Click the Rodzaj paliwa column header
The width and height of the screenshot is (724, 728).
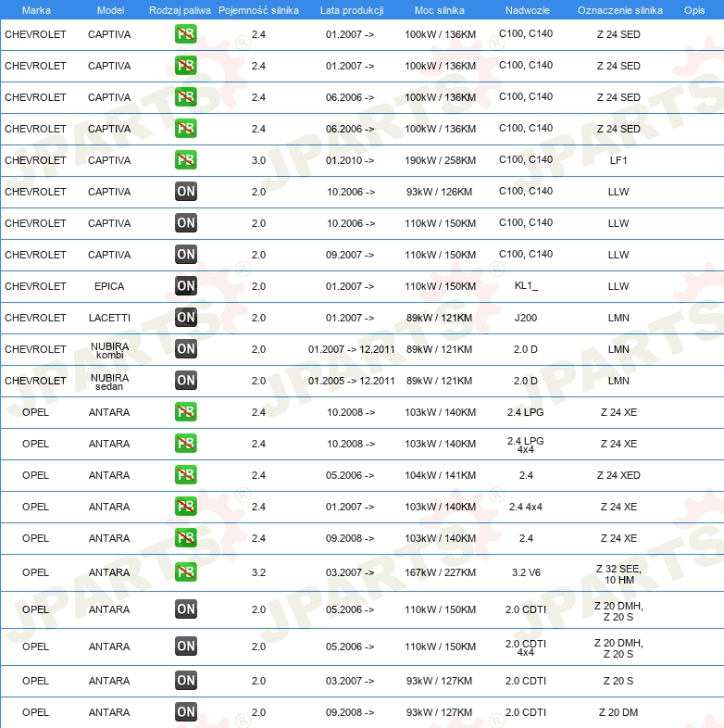[180, 10]
